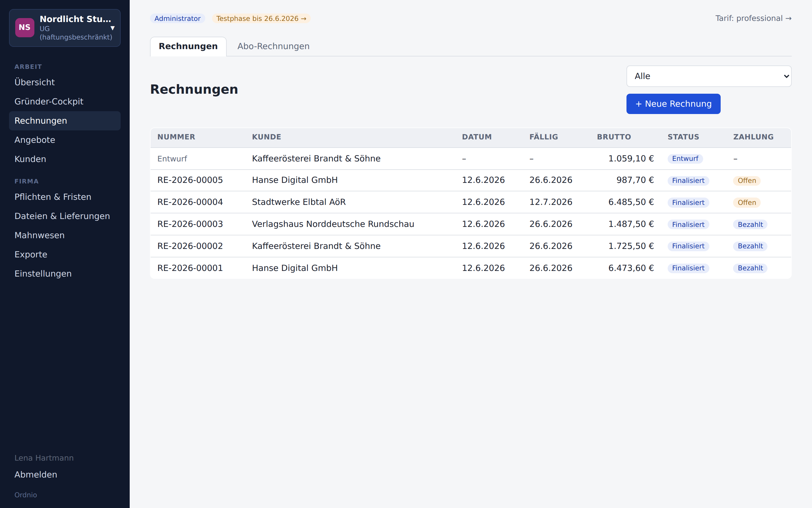
Task: Click Finalisiert badge for RE-2026-00004
Action: 688,203
